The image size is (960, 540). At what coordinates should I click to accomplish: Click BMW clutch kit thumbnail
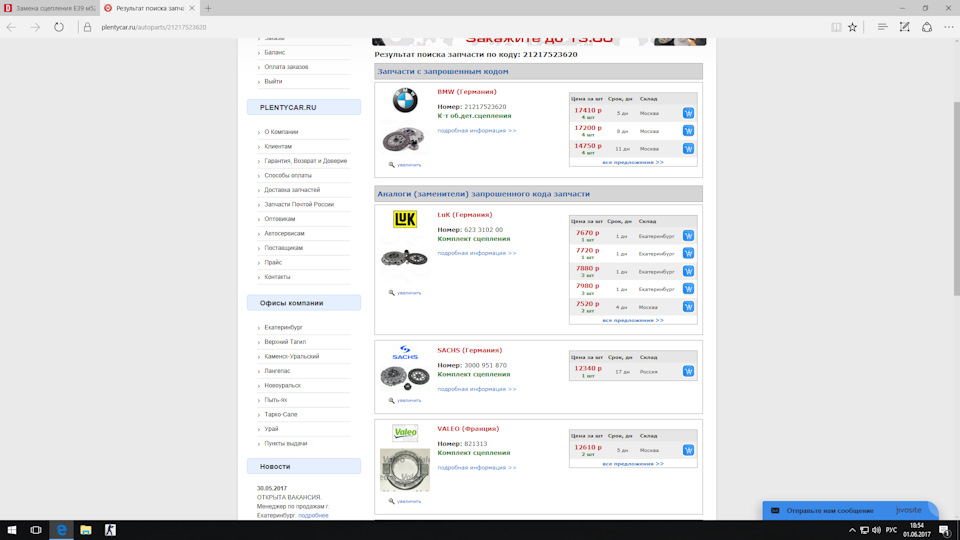(x=403, y=139)
